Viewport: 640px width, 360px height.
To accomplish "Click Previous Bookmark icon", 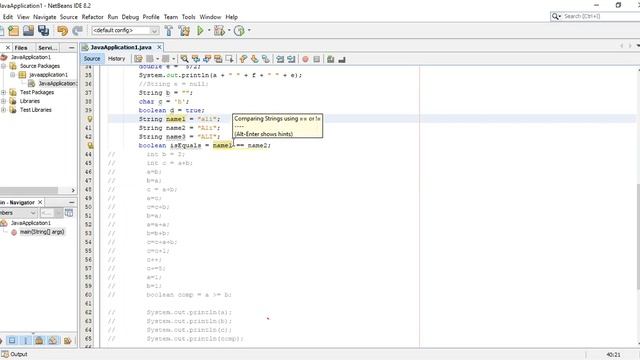I will 243,59.
